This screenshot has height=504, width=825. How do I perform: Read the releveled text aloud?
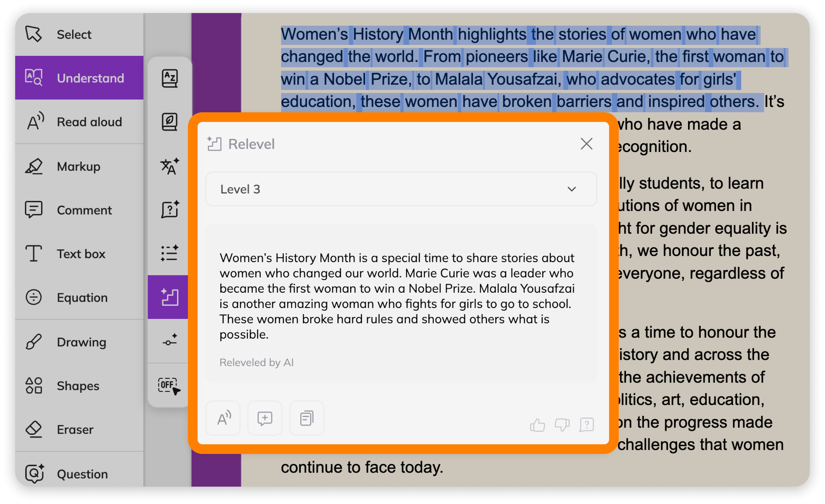tap(223, 418)
